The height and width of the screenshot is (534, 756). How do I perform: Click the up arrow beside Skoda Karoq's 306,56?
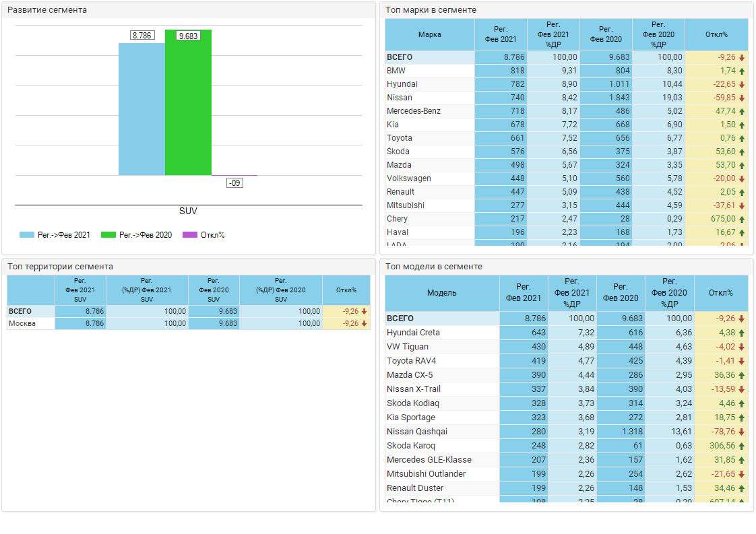pyautogui.click(x=742, y=446)
